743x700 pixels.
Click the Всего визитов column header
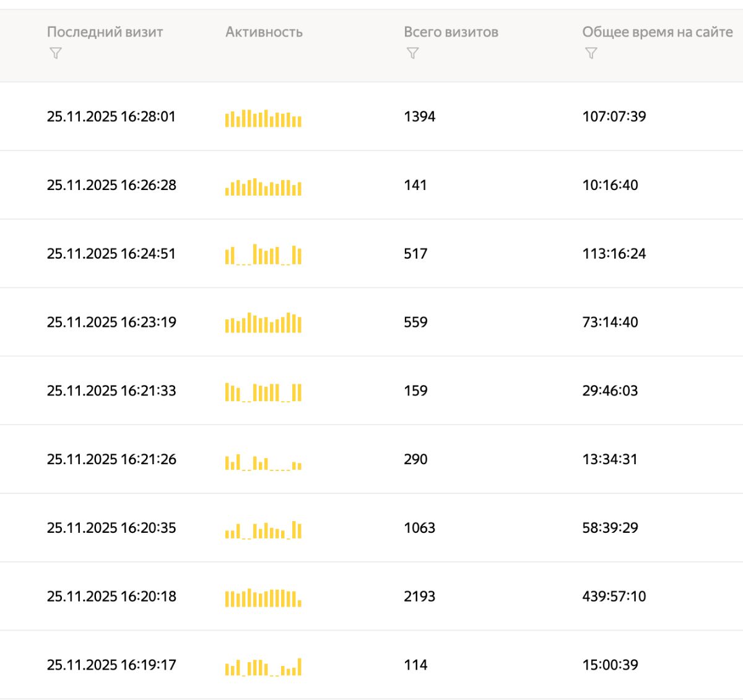[x=451, y=32]
